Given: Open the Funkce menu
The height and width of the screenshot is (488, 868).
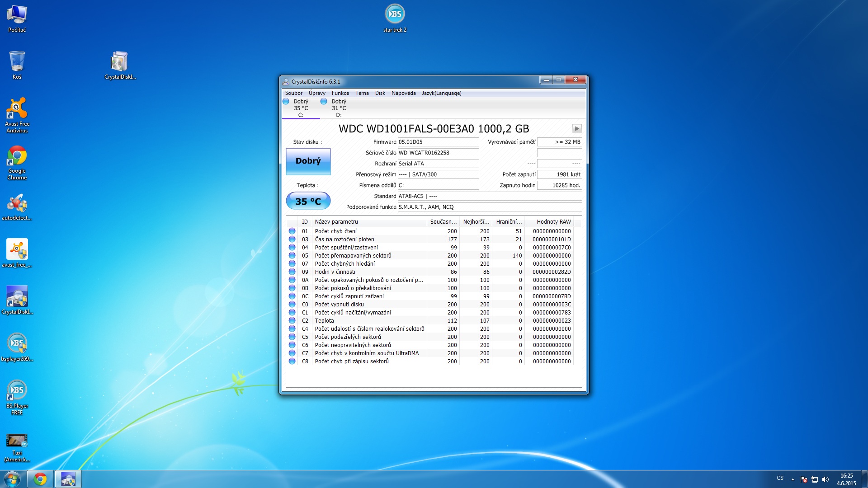Looking at the screenshot, I should (x=340, y=93).
